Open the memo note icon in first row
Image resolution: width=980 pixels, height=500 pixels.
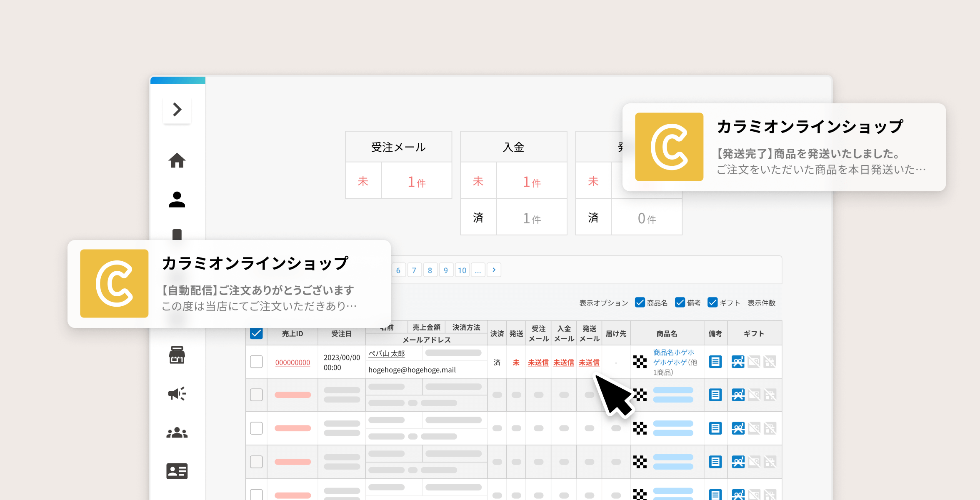tap(715, 362)
